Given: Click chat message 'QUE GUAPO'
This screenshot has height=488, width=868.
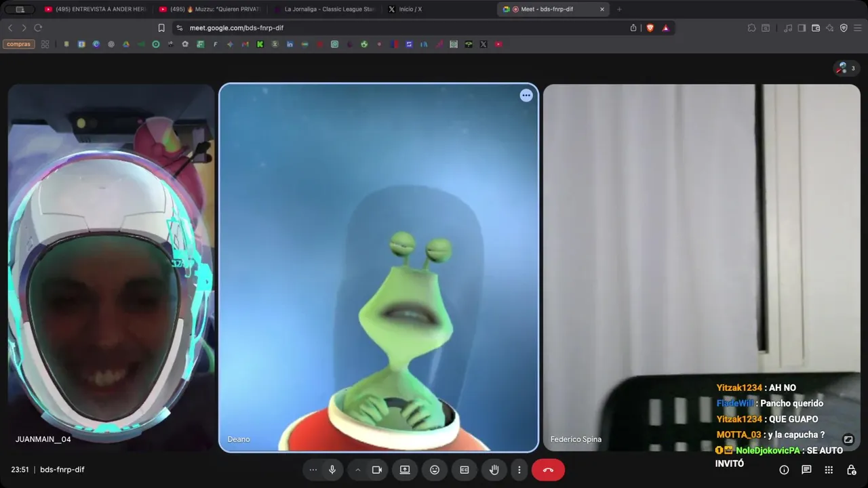Looking at the screenshot, I should [793, 419].
